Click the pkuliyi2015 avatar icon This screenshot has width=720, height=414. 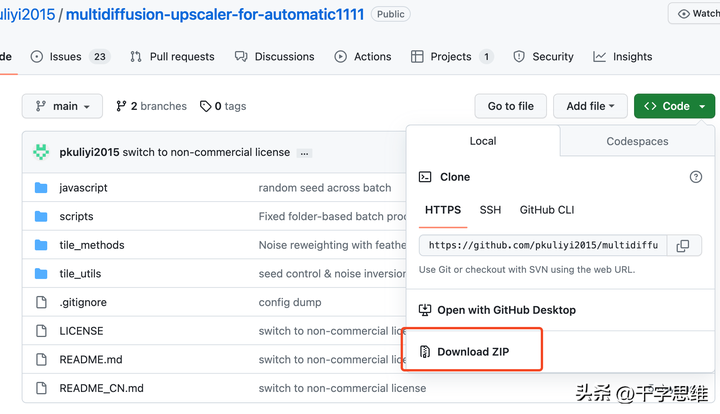tap(41, 152)
